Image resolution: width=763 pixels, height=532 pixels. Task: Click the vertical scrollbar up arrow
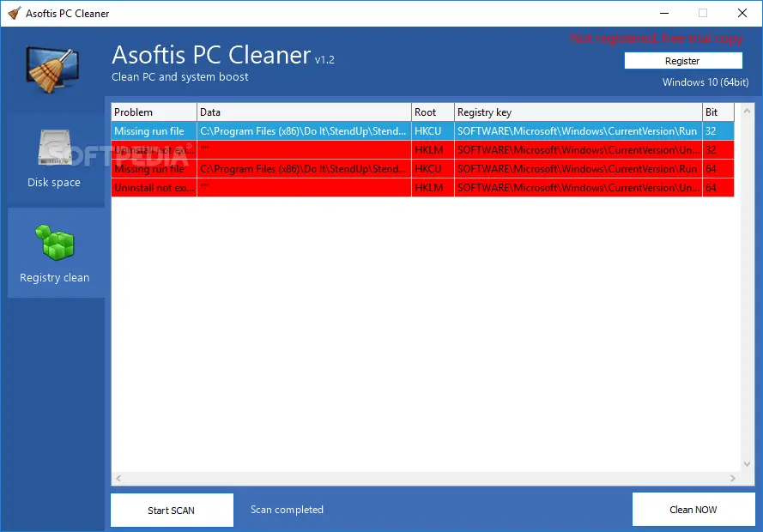click(x=747, y=111)
